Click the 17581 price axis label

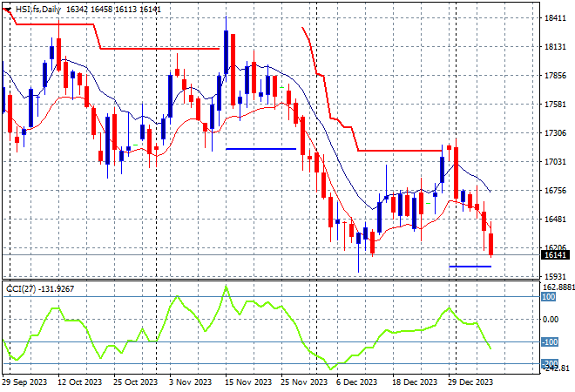point(555,105)
